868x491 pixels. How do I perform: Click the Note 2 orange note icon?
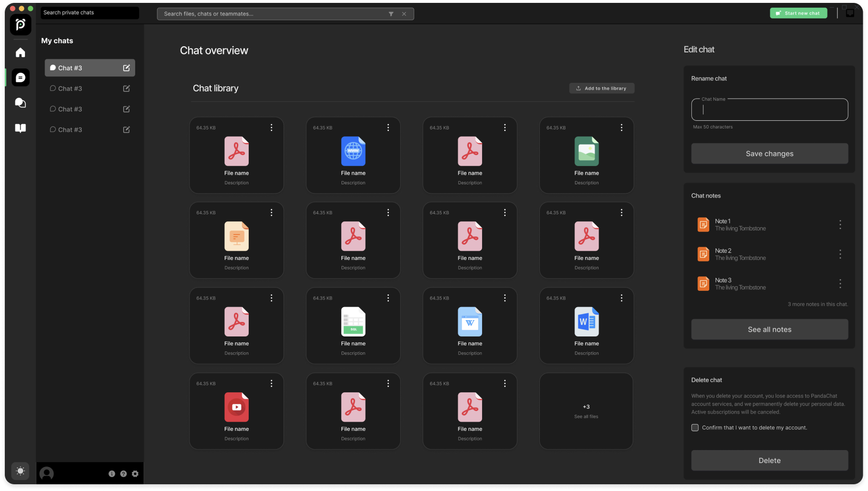(x=703, y=254)
